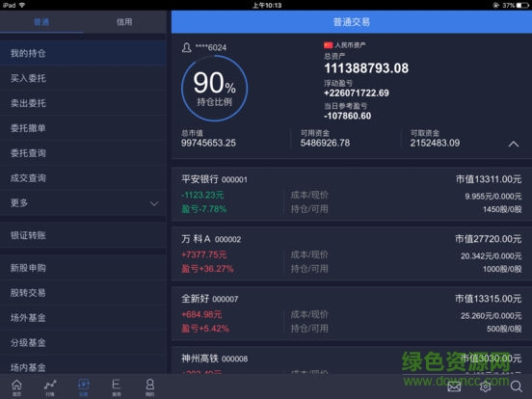Click 盈亏+36.27% in 万科A row
This screenshot has width=532, height=399.
click(207, 269)
